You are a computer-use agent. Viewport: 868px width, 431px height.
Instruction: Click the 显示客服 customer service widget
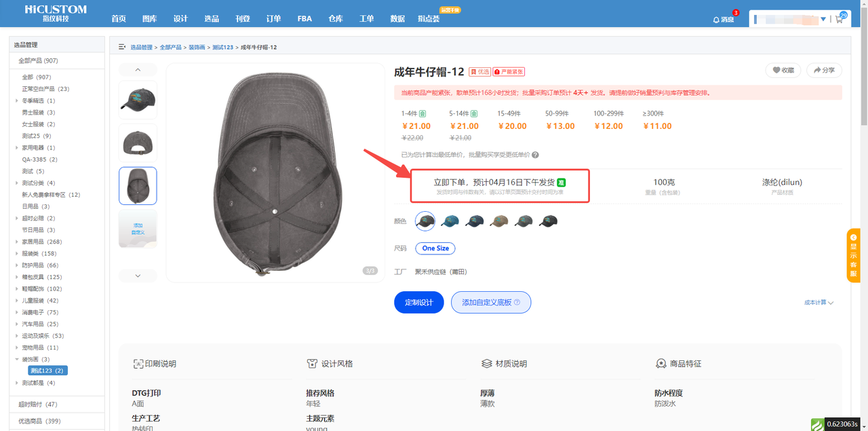point(853,255)
